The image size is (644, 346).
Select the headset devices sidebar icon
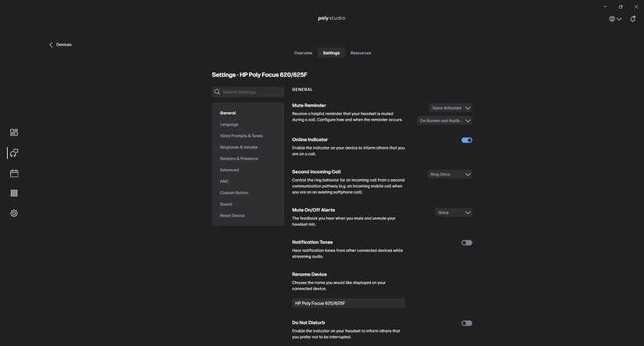click(14, 153)
